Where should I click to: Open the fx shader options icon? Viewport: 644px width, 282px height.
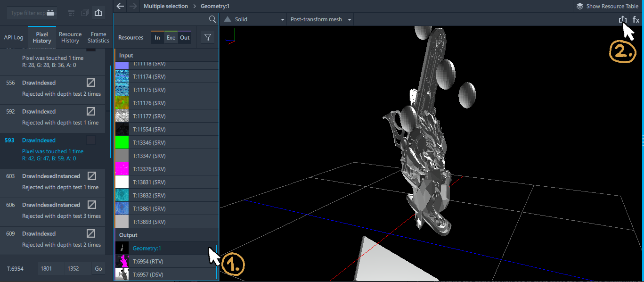pos(636,19)
